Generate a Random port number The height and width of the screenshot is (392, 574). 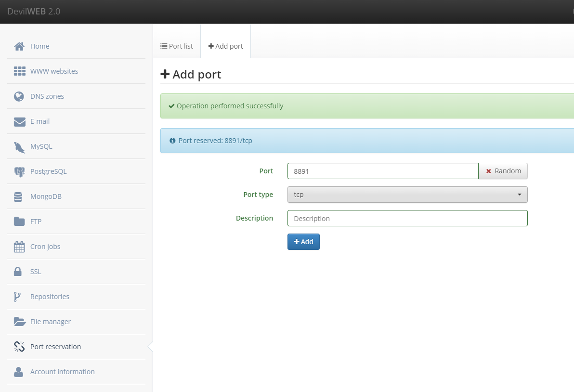[x=503, y=171]
